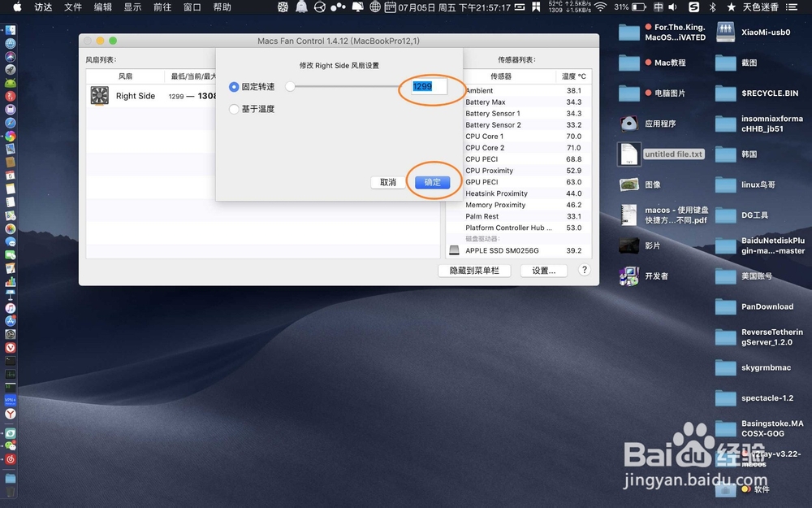The width and height of the screenshot is (812, 508).
Task: Open the question mark help button
Action: (584, 270)
